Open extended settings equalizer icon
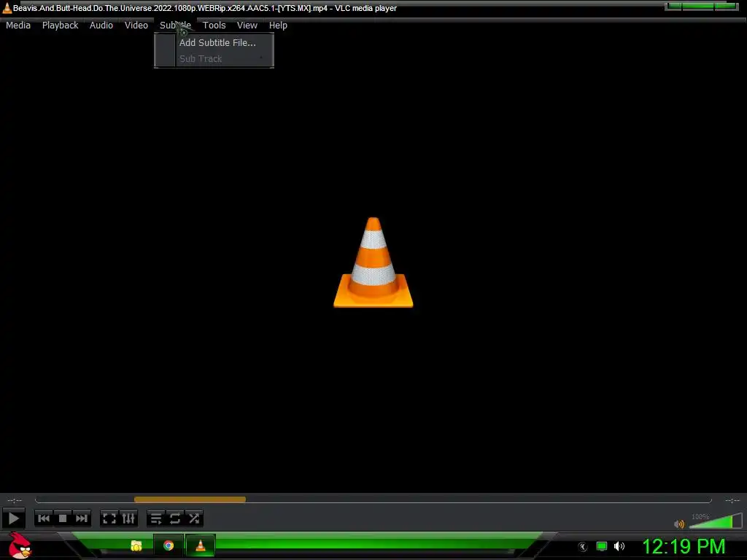Image resolution: width=747 pixels, height=560 pixels. (128, 518)
